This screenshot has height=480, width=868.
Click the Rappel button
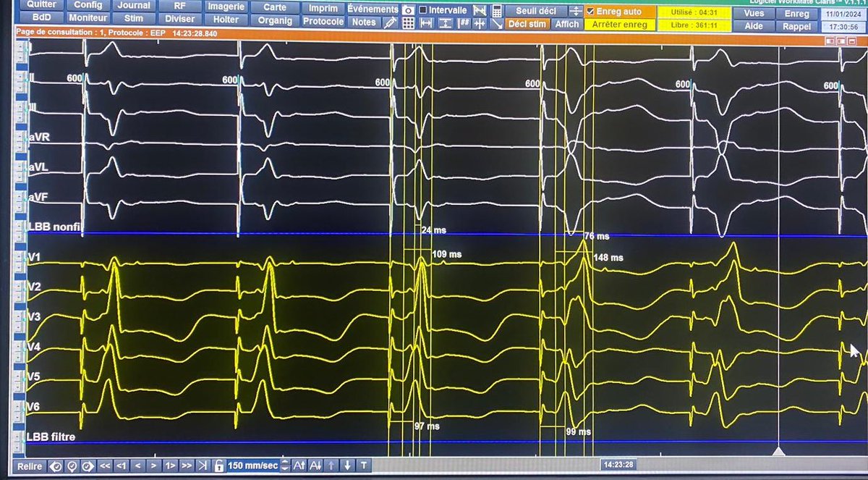pos(796,26)
